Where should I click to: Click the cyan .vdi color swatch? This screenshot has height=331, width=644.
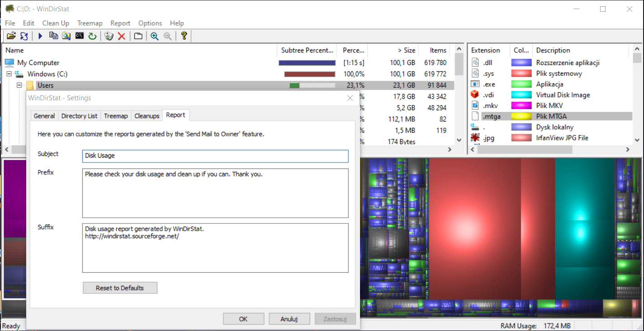[521, 95]
